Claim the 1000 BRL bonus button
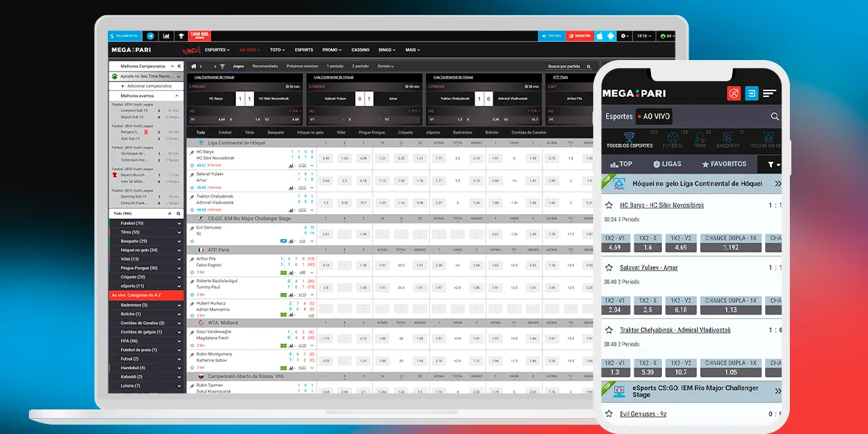 [200, 35]
